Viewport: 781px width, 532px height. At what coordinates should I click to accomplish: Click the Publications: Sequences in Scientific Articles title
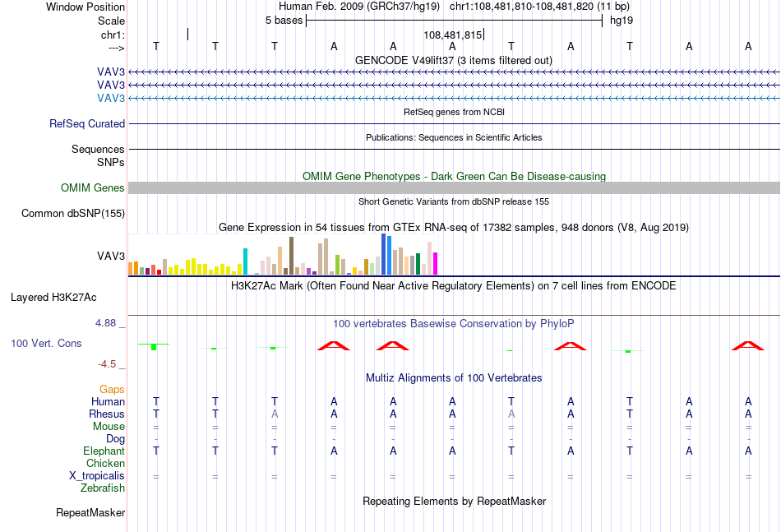(454, 137)
